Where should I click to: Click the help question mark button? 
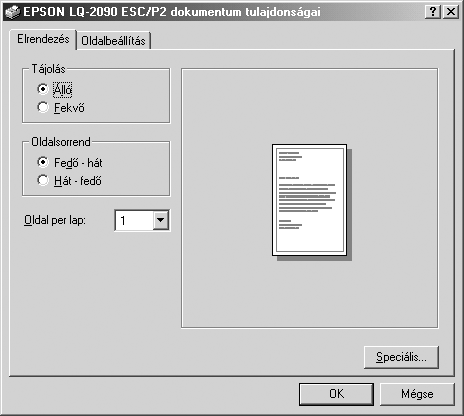click(433, 12)
